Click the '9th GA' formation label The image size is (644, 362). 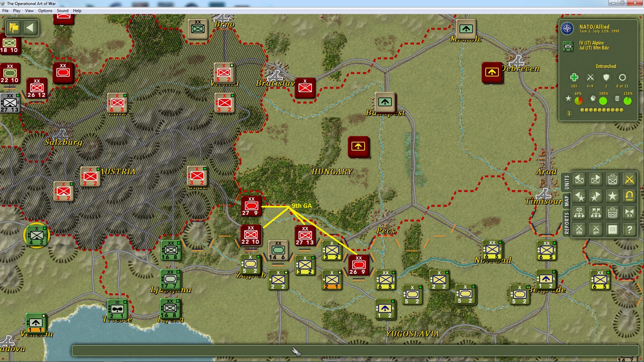(x=302, y=205)
